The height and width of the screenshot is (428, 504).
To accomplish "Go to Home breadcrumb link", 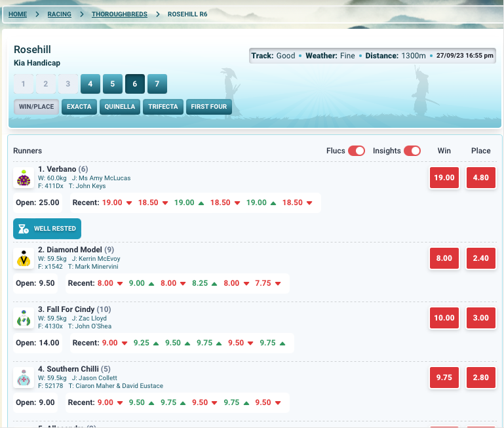I will click(x=18, y=14).
